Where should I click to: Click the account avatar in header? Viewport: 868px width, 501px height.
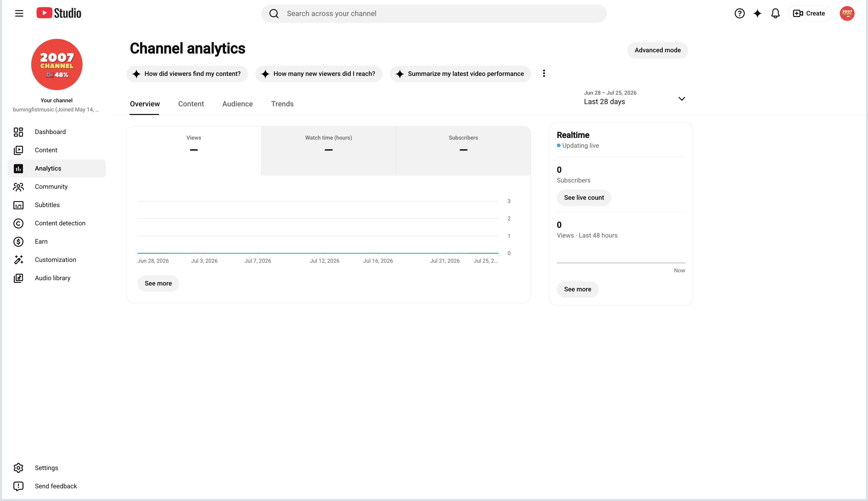(847, 13)
